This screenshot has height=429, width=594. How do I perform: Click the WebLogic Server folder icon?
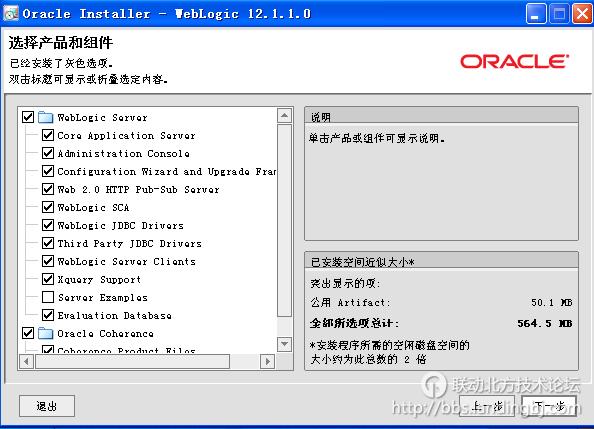45,117
